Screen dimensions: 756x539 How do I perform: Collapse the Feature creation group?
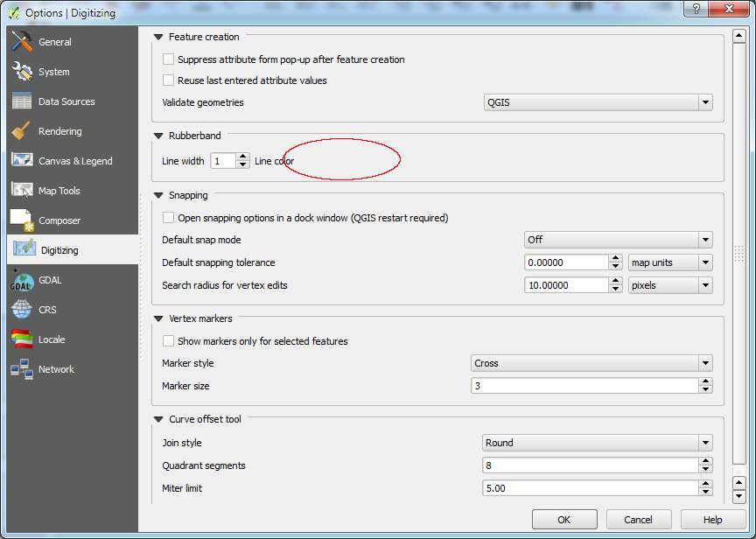tap(158, 37)
